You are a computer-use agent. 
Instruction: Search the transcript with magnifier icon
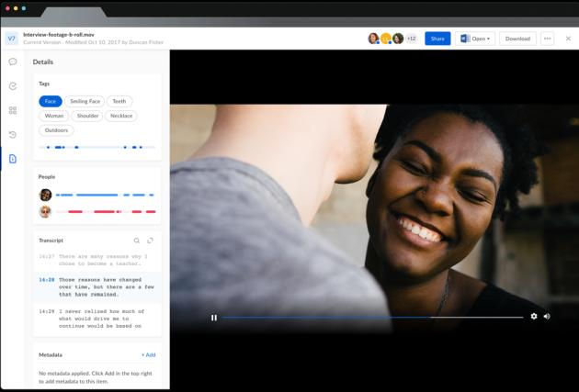pos(137,241)
